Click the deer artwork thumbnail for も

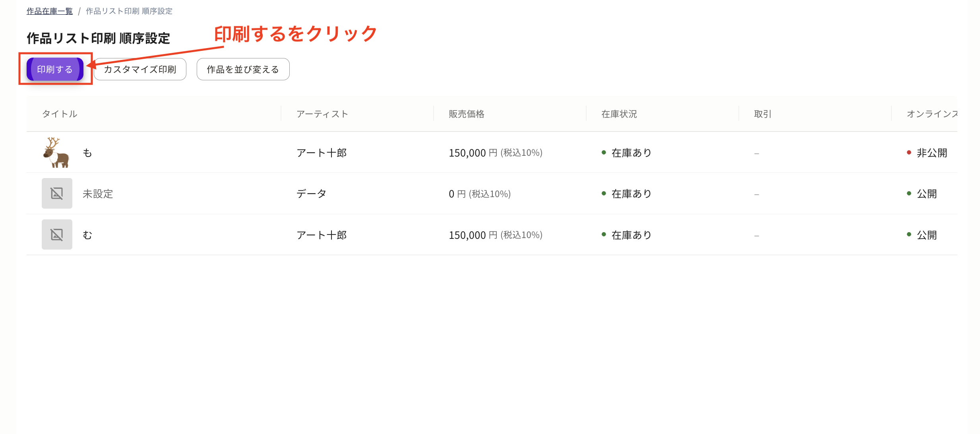click(56, 152)
